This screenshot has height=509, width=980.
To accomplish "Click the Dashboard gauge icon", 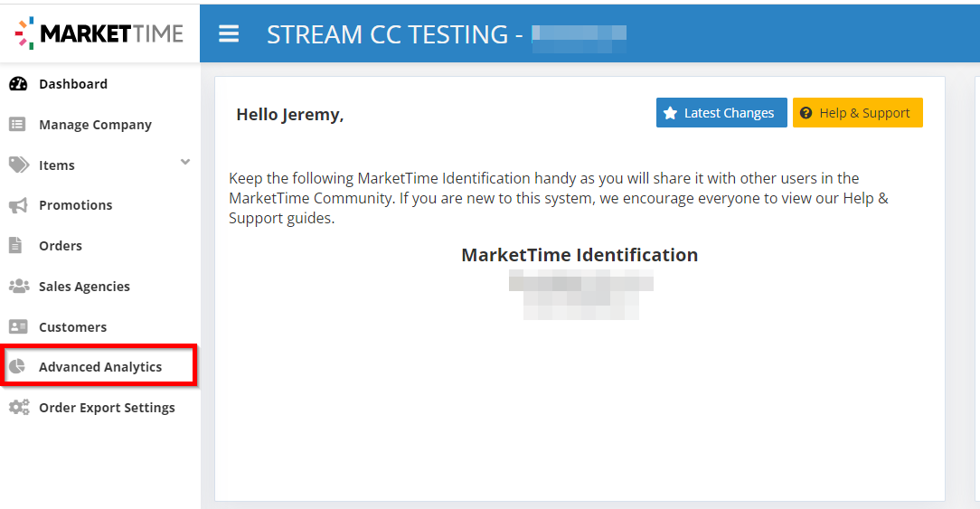I will (x=18, y=84).
